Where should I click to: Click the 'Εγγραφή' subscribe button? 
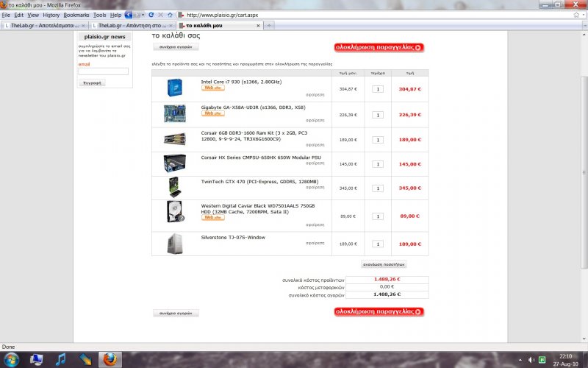(x=92, y=83)
